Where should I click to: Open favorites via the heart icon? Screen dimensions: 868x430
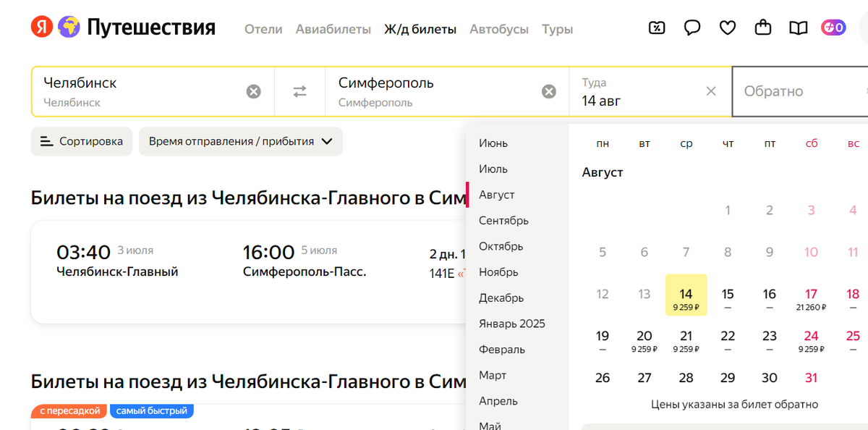click(728, 28)
